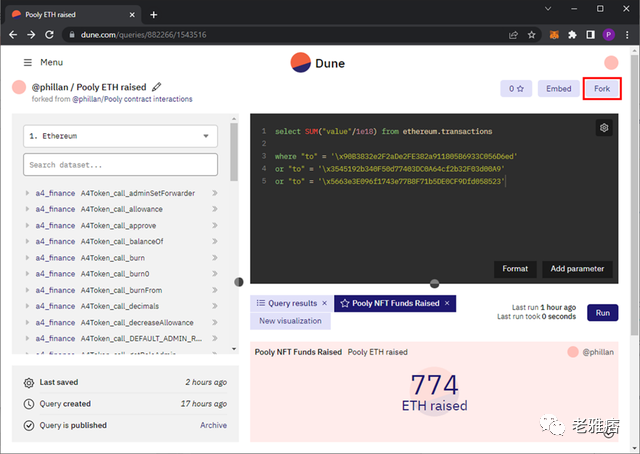This screenshot has height=454, width=640.
Task: Open the @phillan profile link in the title
Action: (50, 87)
